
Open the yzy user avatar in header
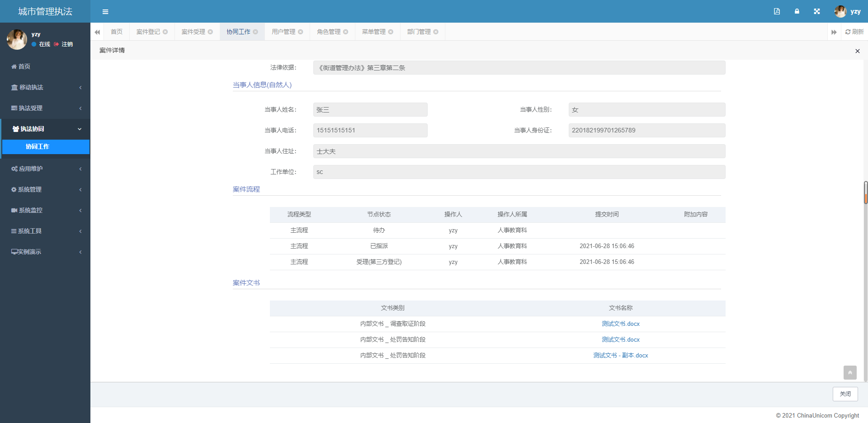point(840,11)
